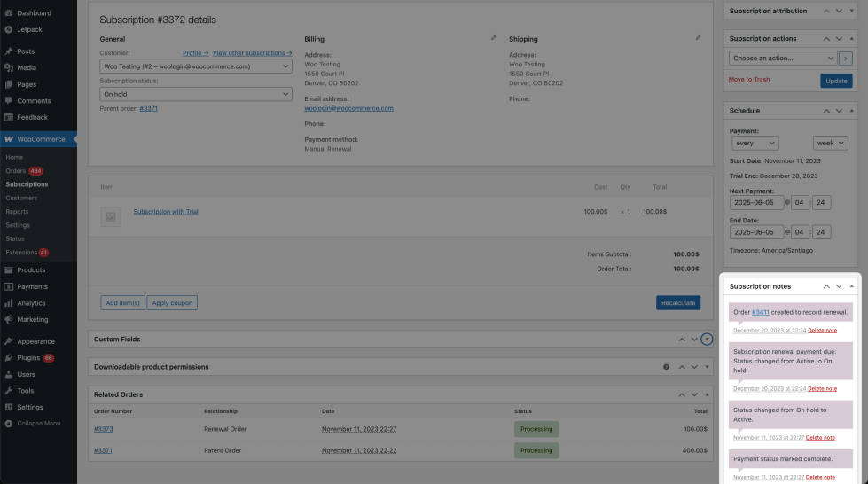The width and height of the screenshot is (868, 484).
Task: Click the Next Payment date field
Action: coord(756,202)
